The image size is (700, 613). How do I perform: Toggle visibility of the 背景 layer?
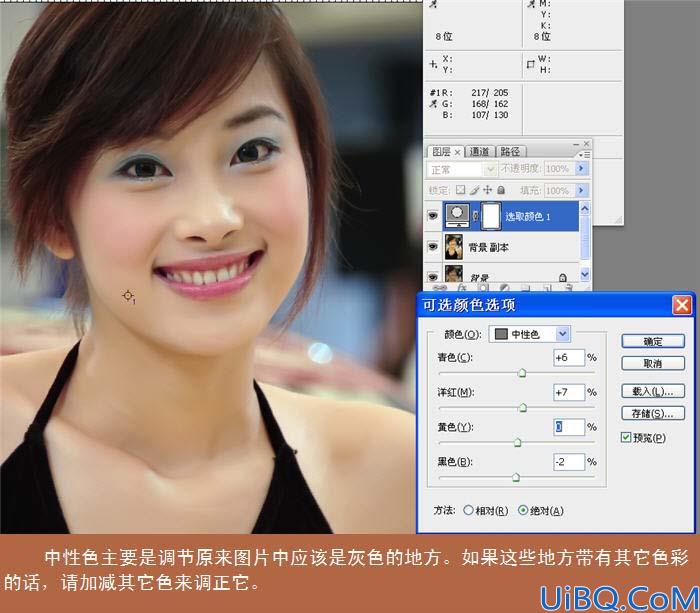click(433, 277)
